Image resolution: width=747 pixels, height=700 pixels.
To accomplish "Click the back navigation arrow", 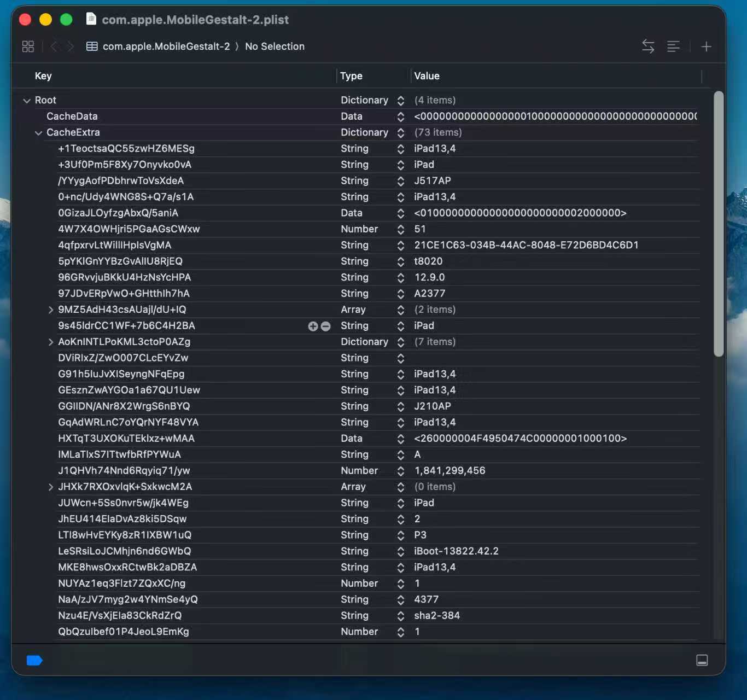I will 54,46.
